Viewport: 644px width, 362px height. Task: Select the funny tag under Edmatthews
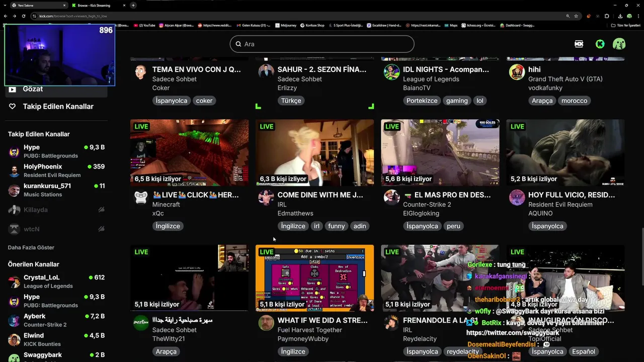click(337, 226)
